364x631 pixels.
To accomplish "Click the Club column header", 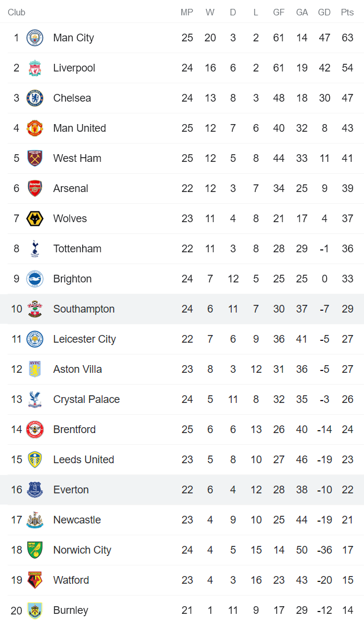I will [17, 12].
